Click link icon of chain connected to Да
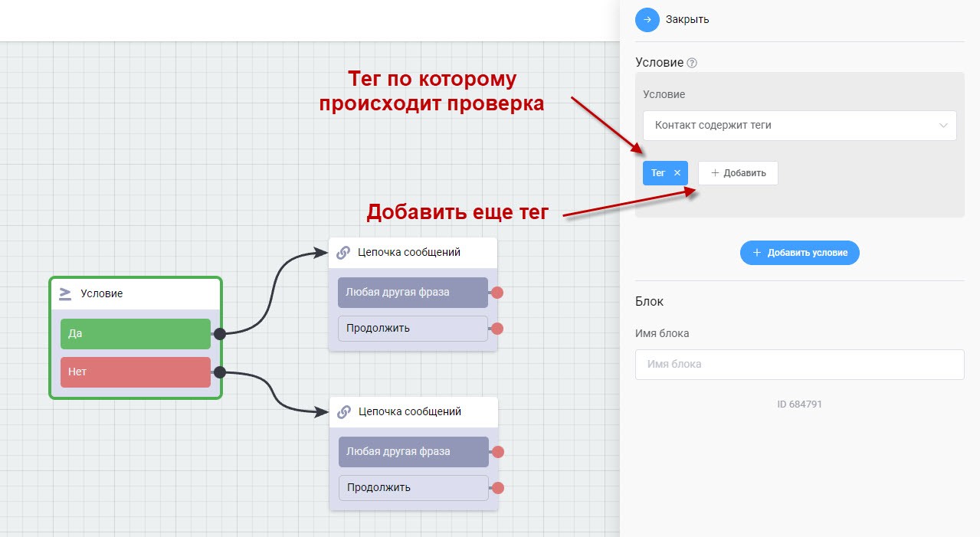The height and width of the screenshot is (537, 980). pos(343,252)
